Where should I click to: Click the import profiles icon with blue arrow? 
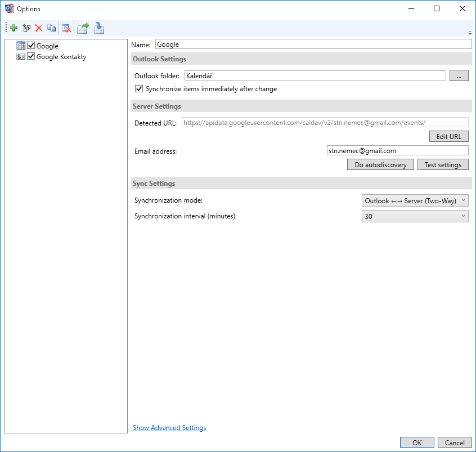tap(99, 28)
